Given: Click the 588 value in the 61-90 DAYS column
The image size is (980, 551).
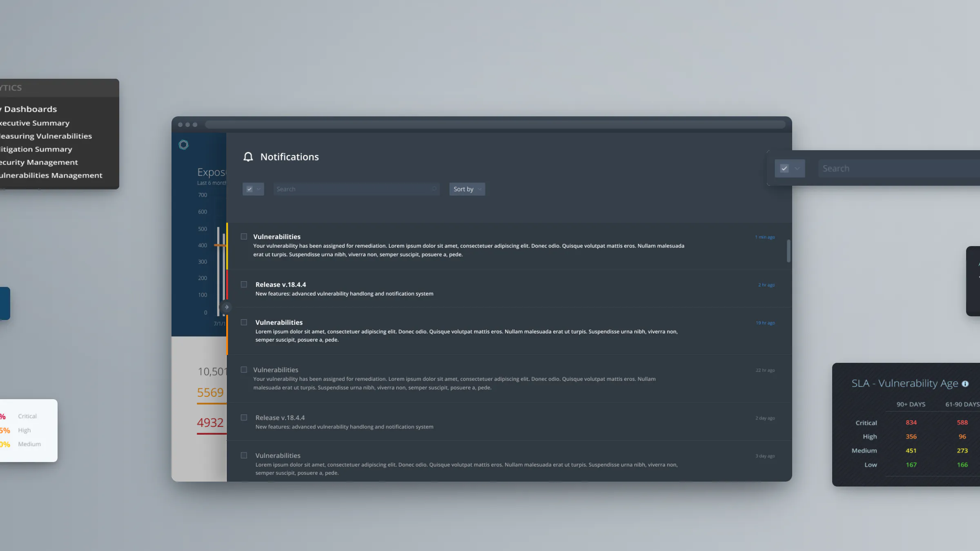Looking at the screenshot, I should click(x=962, y=422).
